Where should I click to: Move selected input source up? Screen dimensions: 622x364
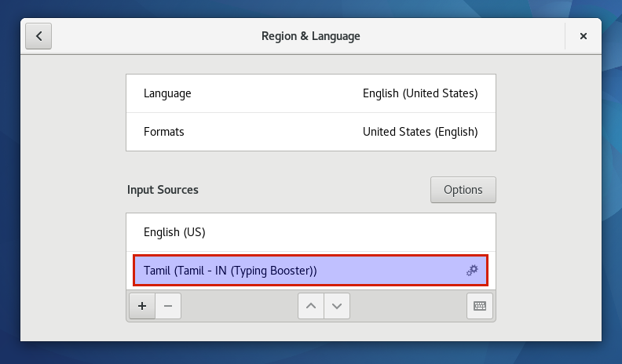[311, 306]
